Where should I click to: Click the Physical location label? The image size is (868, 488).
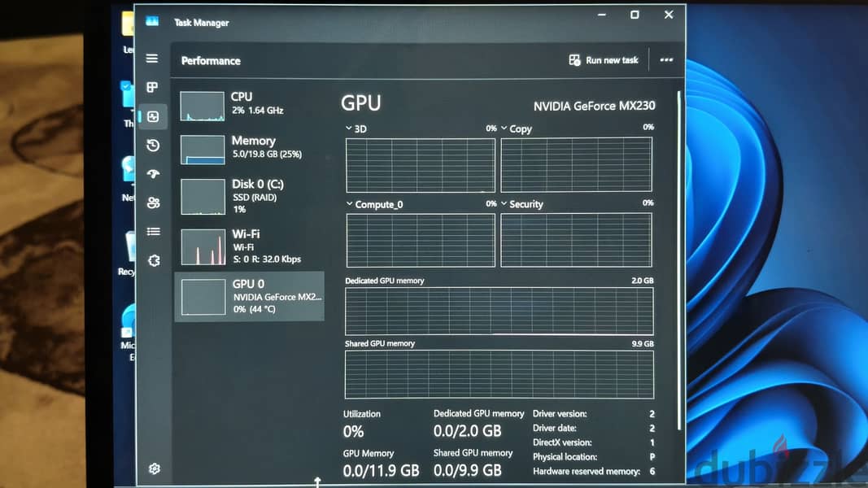pos(565,457)
